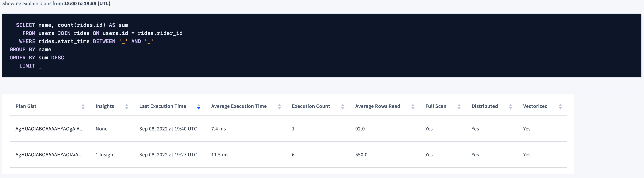Open plan gist AgHUAQIABQAAAAHYAQIAiA...
The image size is (644, 178).
[x=49, y=155]
